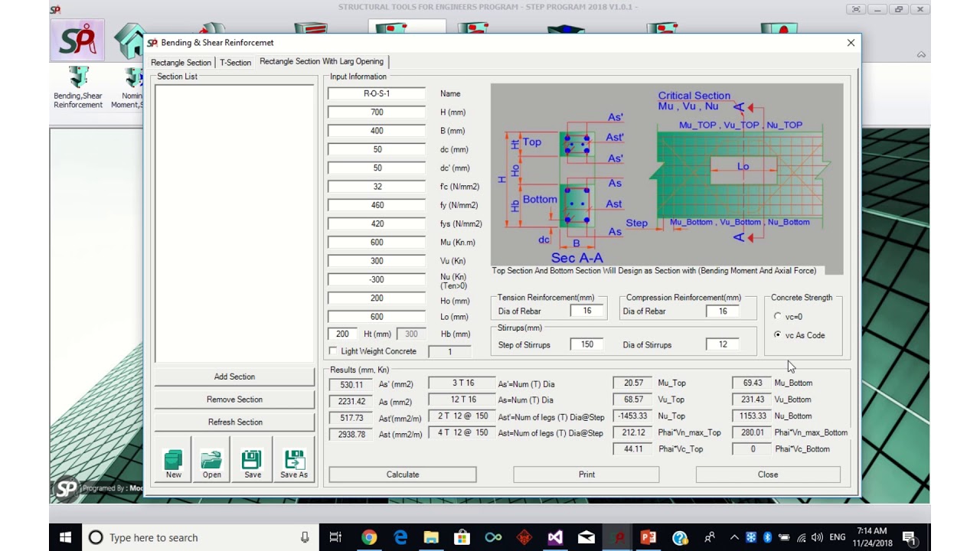
Task: Click the H (mm) input field
Action: point(377,112)
